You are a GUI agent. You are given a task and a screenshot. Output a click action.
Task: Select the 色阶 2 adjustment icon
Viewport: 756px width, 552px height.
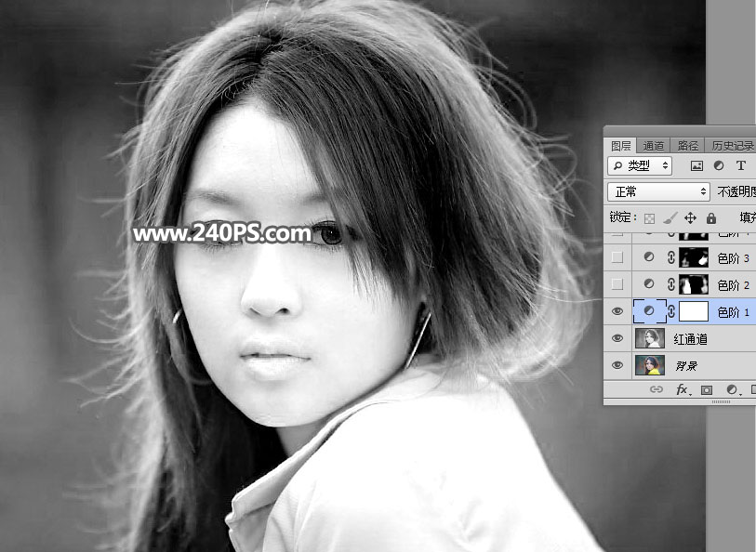(x=649, y=284)
